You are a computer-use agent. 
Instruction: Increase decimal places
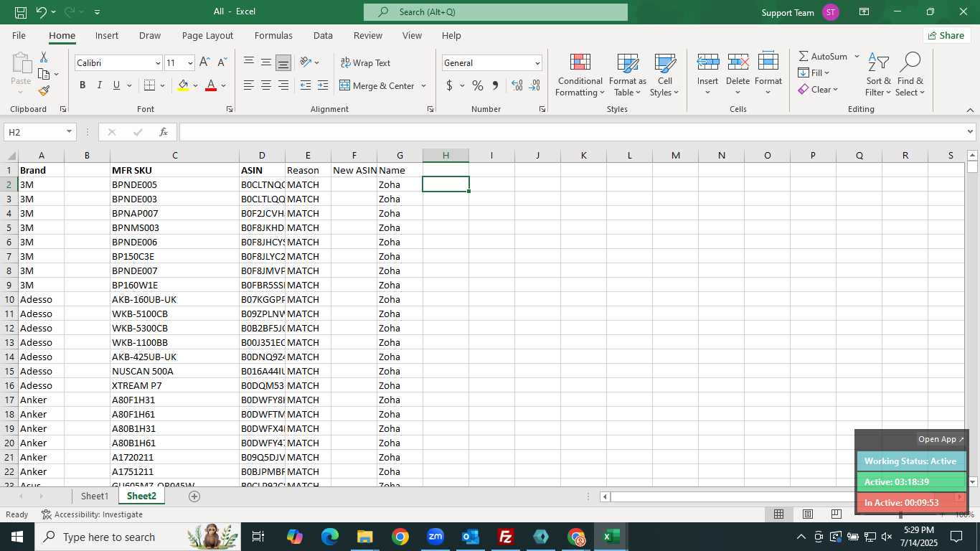coord(517,85)
